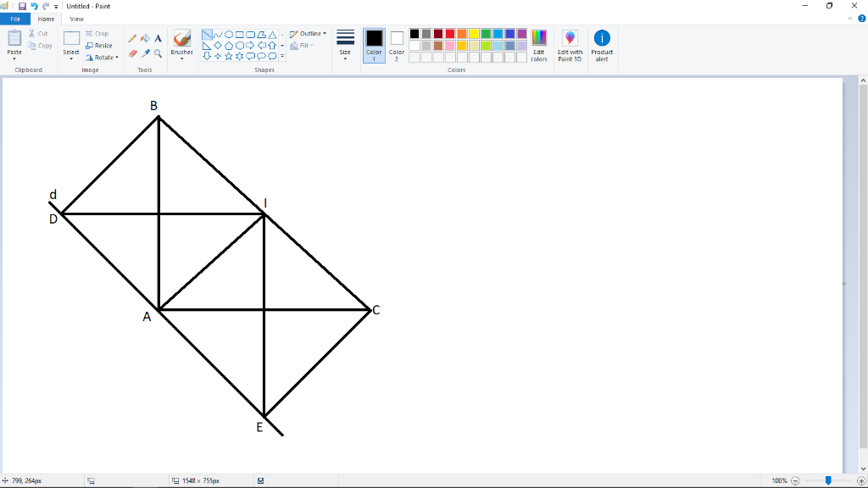Click the 100% zoom level text
Image resolution: width=868 pixels, height=488 pixels.
(x=780, y=481)
